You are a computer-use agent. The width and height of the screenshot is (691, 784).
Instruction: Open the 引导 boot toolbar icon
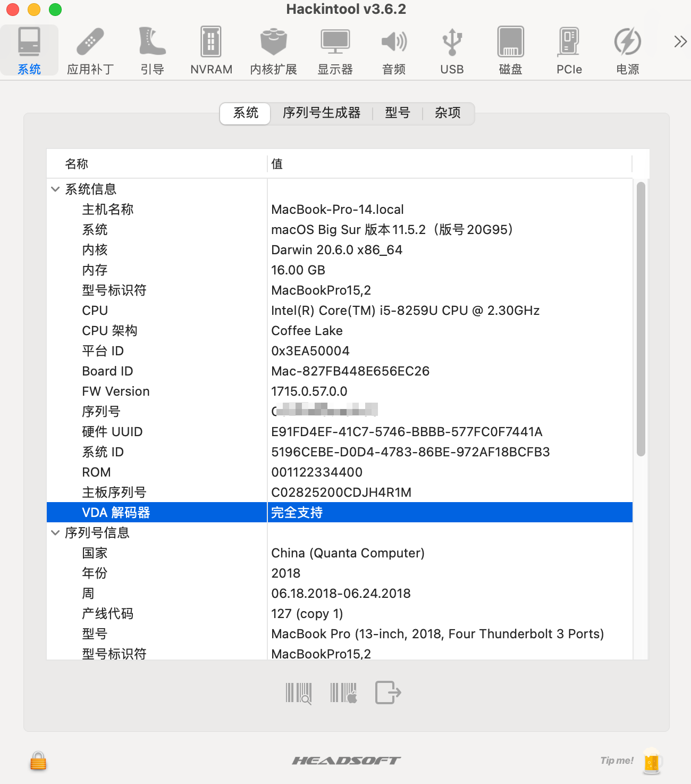coord(152,51)
